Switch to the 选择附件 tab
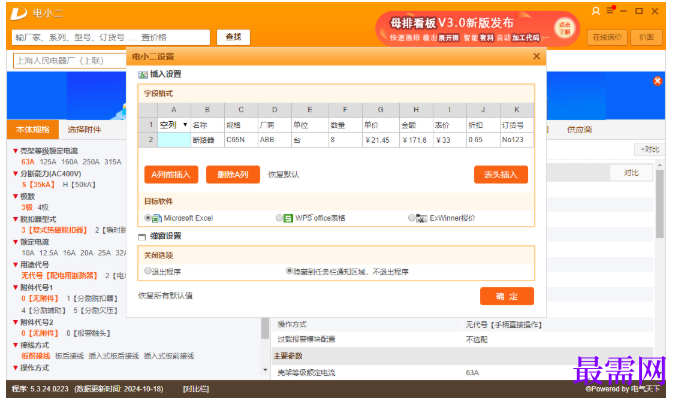685x402 pixels. click(84, 129)
